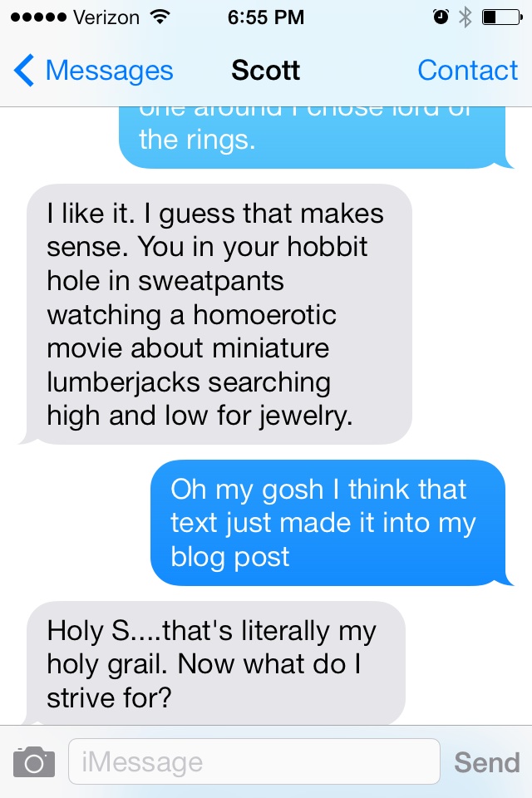Tap the 6:55 PM clock in the status bar

tap(266, 17)
